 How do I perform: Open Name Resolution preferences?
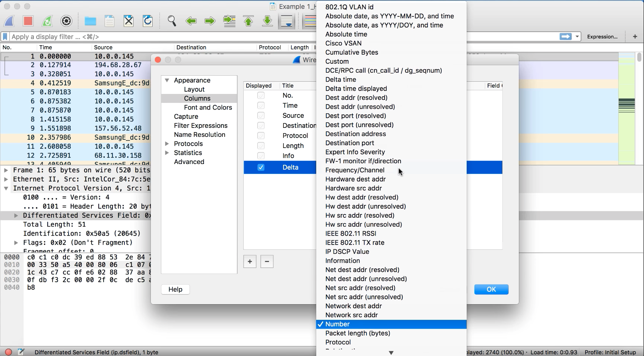pos(200,135)
